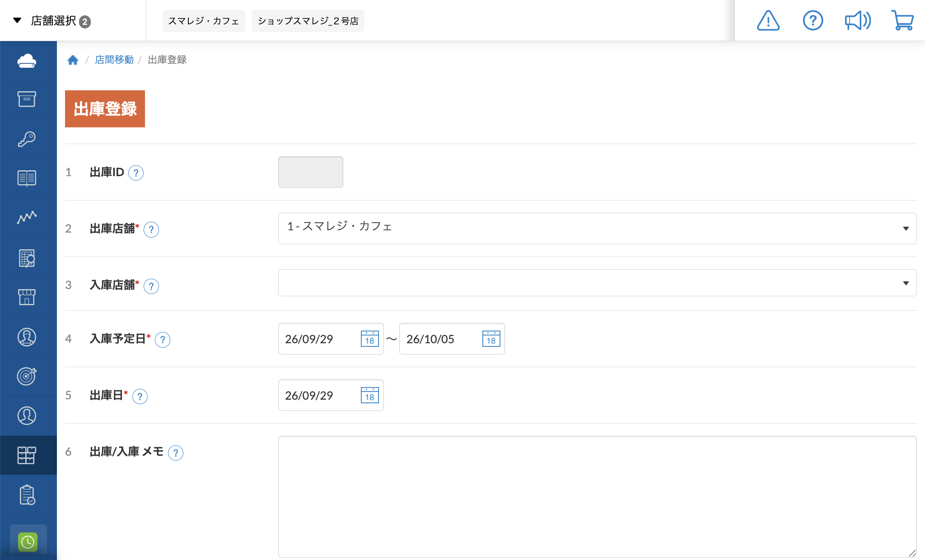Open the staff person sidebar icon
This screenshot has height=560, width=925.
27,337
